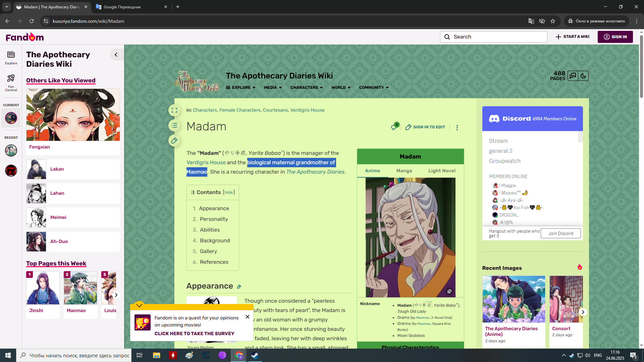Reload the browser page
The height and width of the screenshot is (362, 644).
[32, 21]
